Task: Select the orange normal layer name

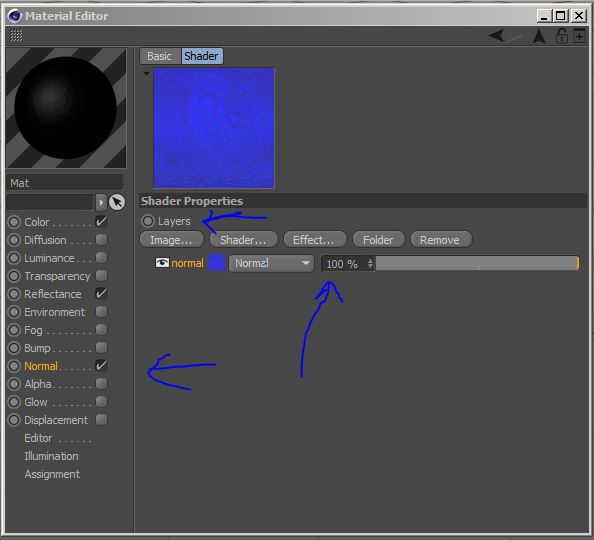Action: coord(187,263)
